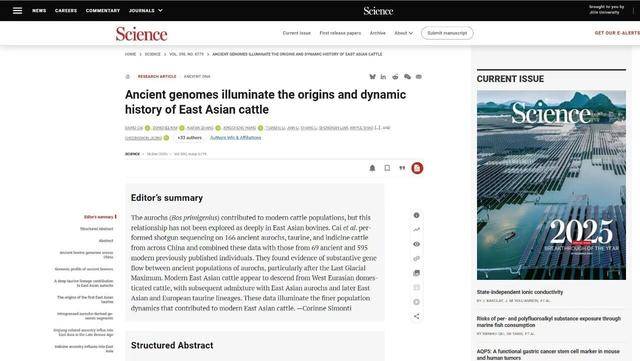
Task: Expand the +33 authors list
Action: [x=189, y=138]
